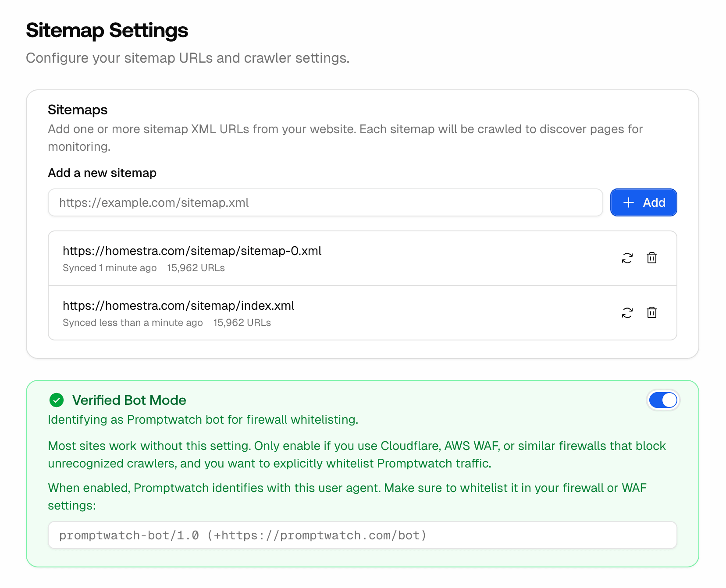Toggle Promptwatch bot identification off
The image size is (726, 588).
(x=663, y=400)
